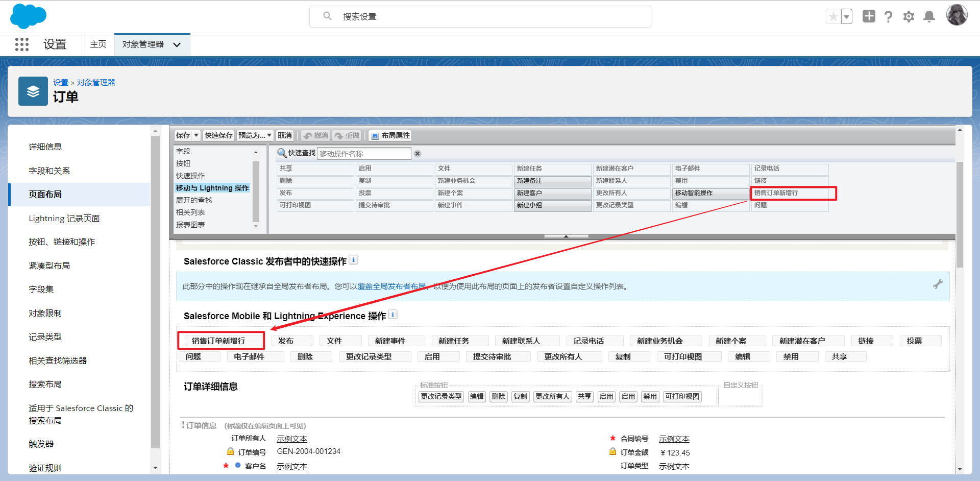Open 布局属性 layout properties
This screenshot has height=481, width=980.
point(390,136)
